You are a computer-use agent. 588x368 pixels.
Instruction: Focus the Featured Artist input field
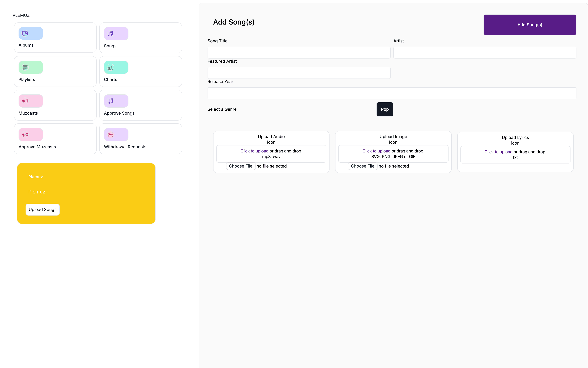point(299,73)
